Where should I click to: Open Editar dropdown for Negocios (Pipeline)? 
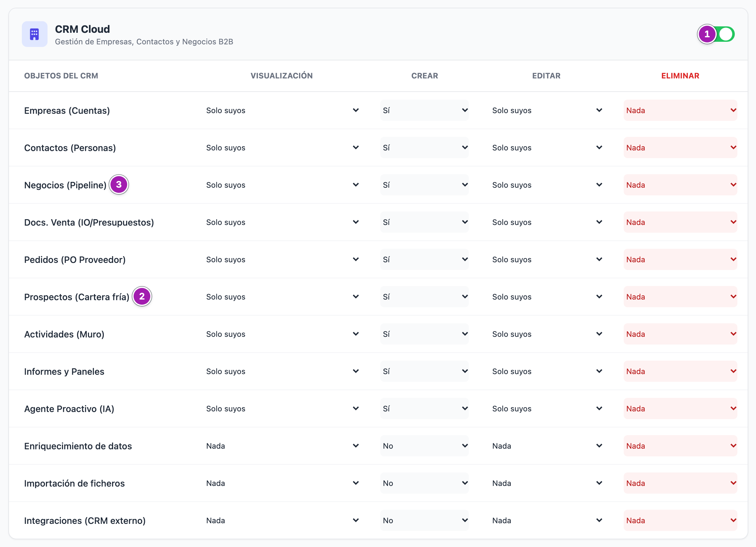tap(547, 185)
